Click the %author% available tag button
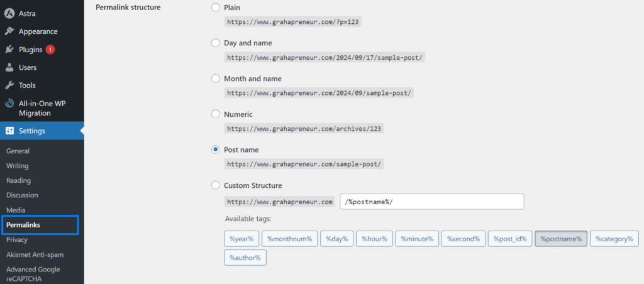644x284 pixels. (x=245, y=258)
